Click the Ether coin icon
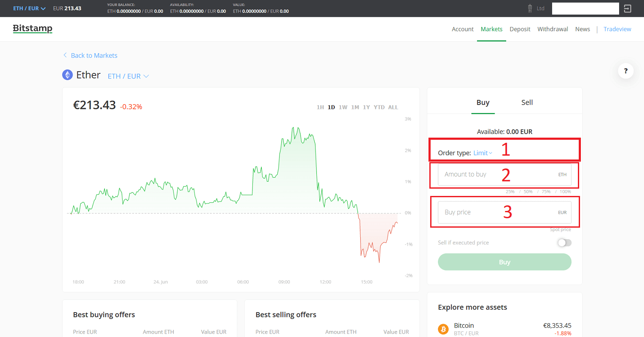The height and width of the screenshot is (337, 644). pos(67,75)
